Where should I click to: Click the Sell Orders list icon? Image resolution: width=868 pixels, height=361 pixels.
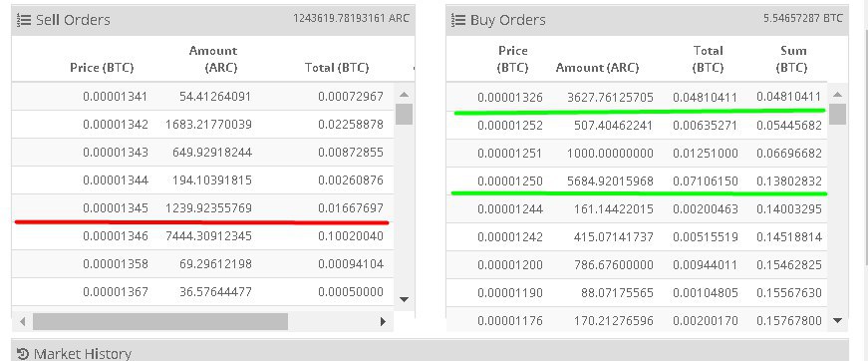[23, 20]
